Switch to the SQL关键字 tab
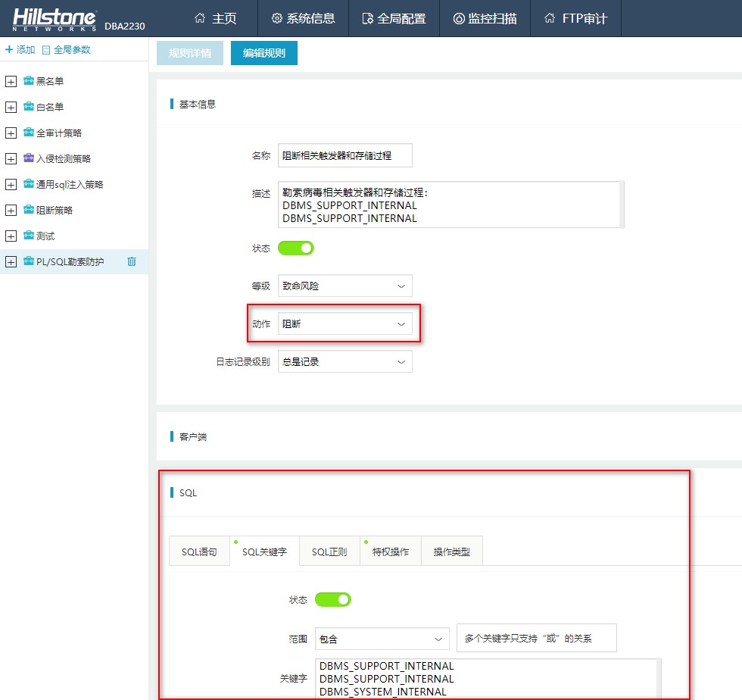The width and height of the screenshot is (742, 700). point(264,552)
